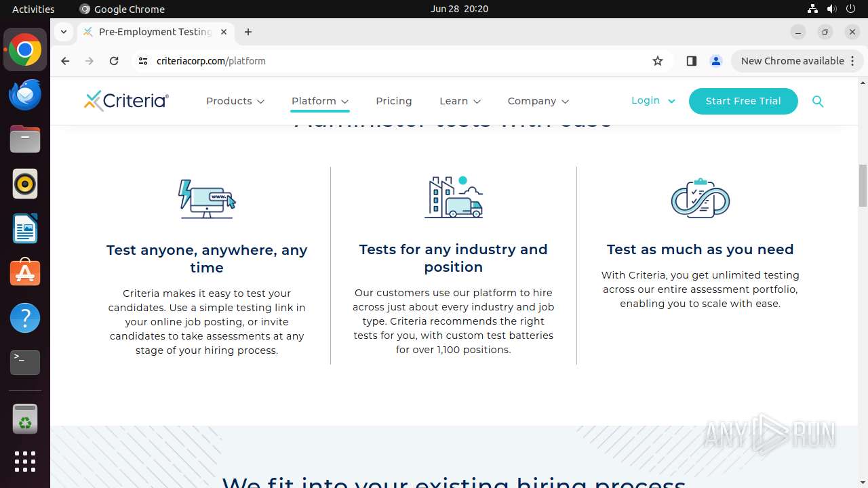Open the system volume icon

[x=831, y=9]
